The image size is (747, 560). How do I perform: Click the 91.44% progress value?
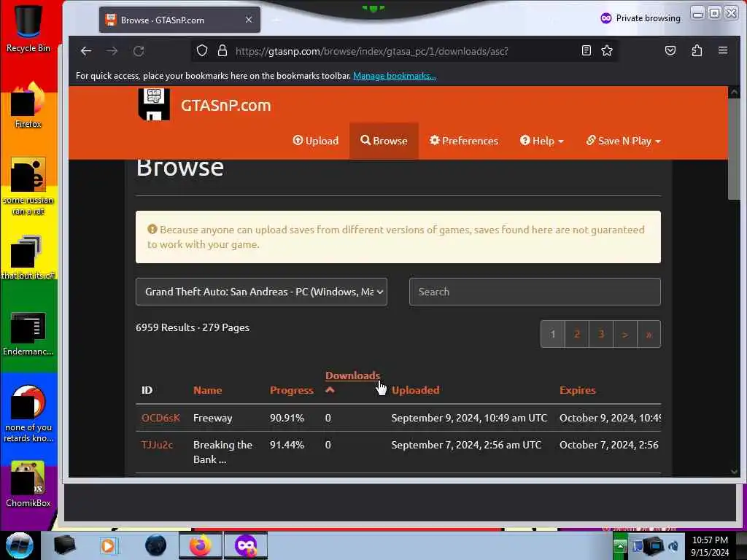pos(287,444)
